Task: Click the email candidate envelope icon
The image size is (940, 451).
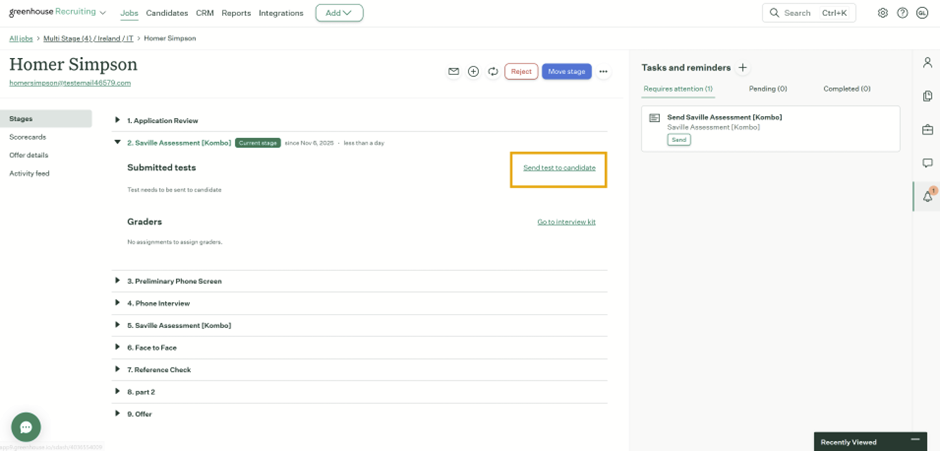Action: click(x=453, y=72)
